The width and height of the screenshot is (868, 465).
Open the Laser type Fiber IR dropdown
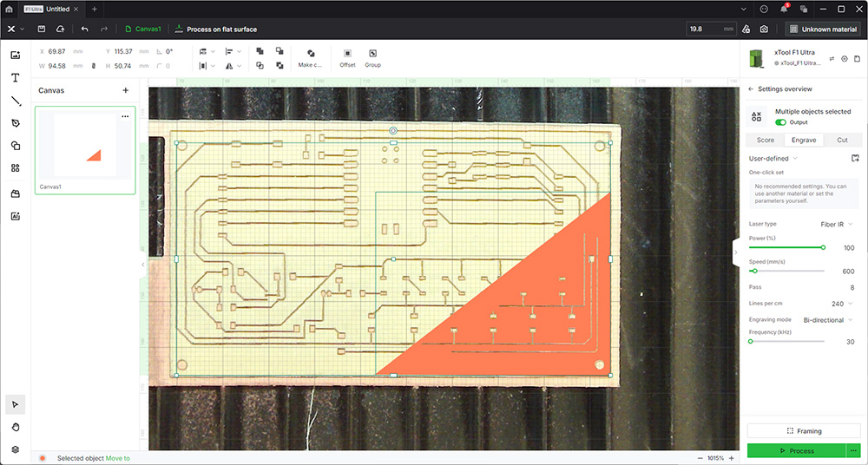point(837,224)
